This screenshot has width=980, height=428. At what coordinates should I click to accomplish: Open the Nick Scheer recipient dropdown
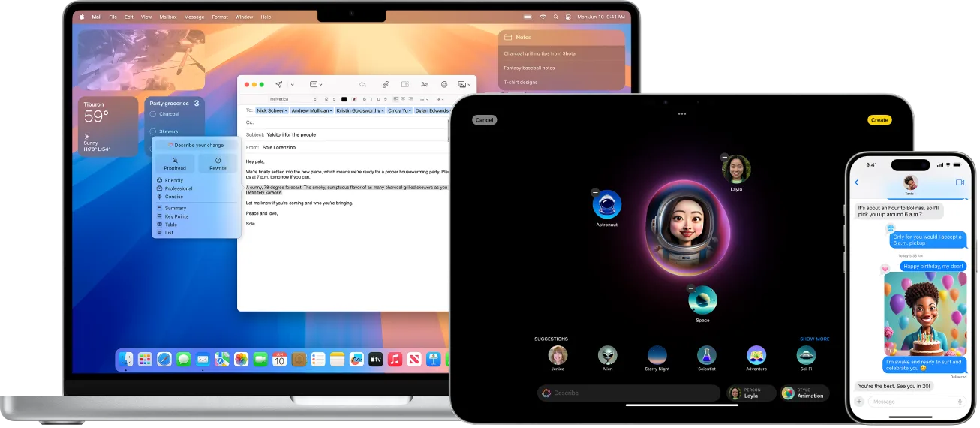pos(287,110)
